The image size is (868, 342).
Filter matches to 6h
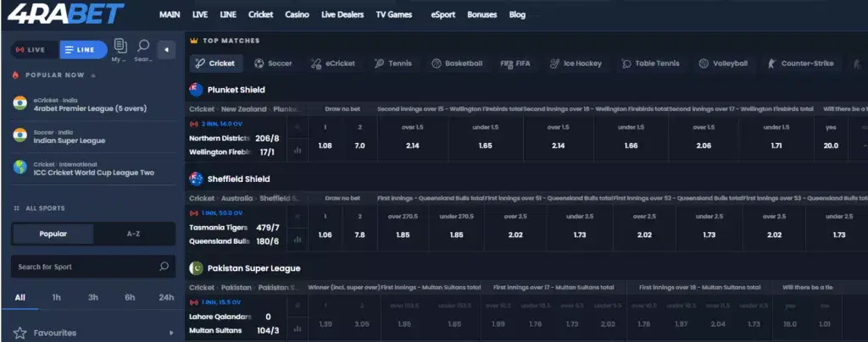click(130, 297)
